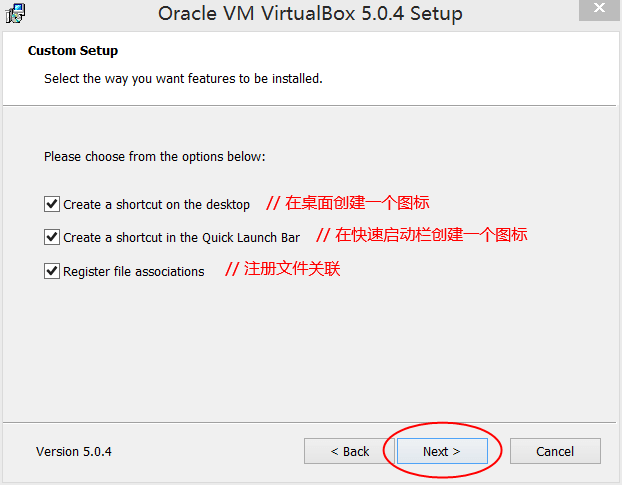Click 'Please choose from the options below' text
This screenshot has width=622, height=485.
click(155, 157)
